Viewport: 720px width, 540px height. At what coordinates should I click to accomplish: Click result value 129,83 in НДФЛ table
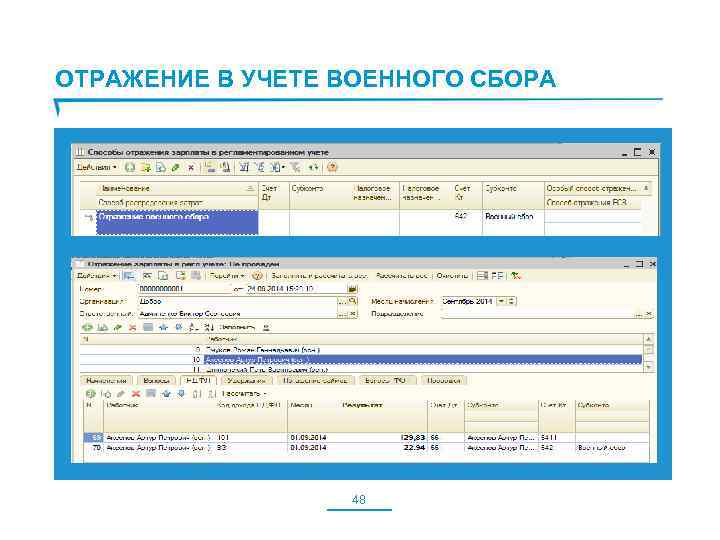[413, 438]
